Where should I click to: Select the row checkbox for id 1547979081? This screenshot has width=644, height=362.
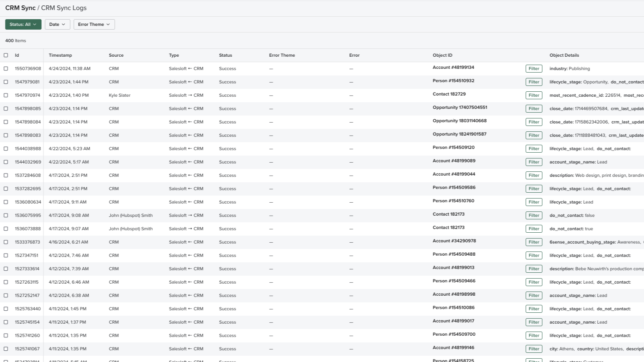pyautogui.click(x=6, y=82)
